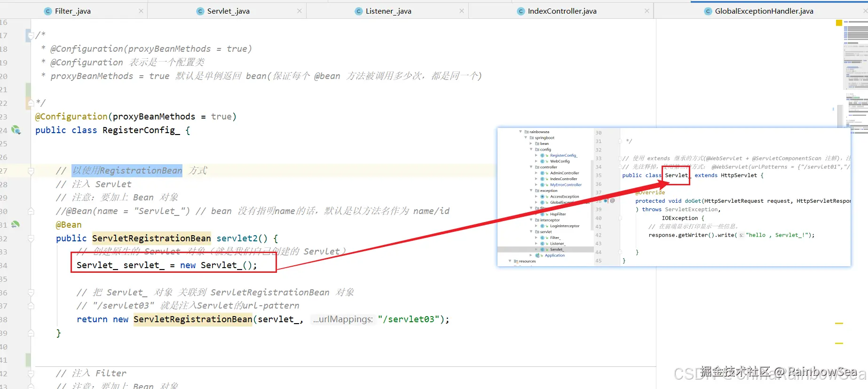Click the class icon on GlobalExceptionHandler.java tab
Screen dimensions: 868x389
point(708,11)
